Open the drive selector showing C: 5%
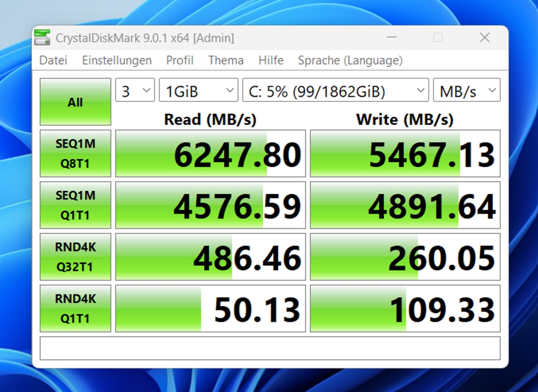 (335, 91)
